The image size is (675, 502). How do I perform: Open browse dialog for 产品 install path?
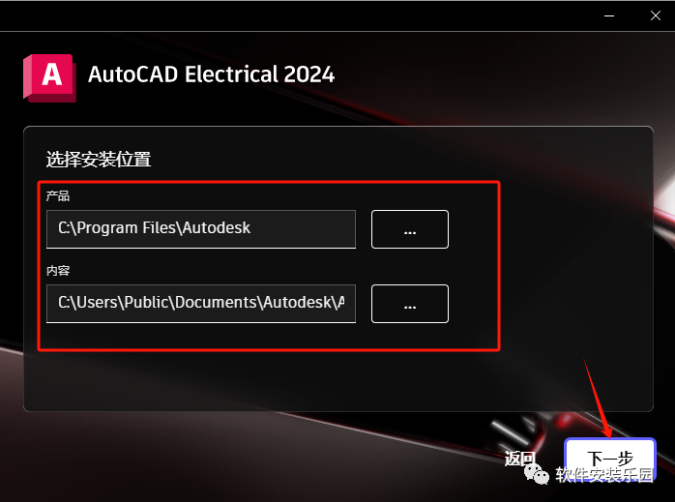click(410, 229)
